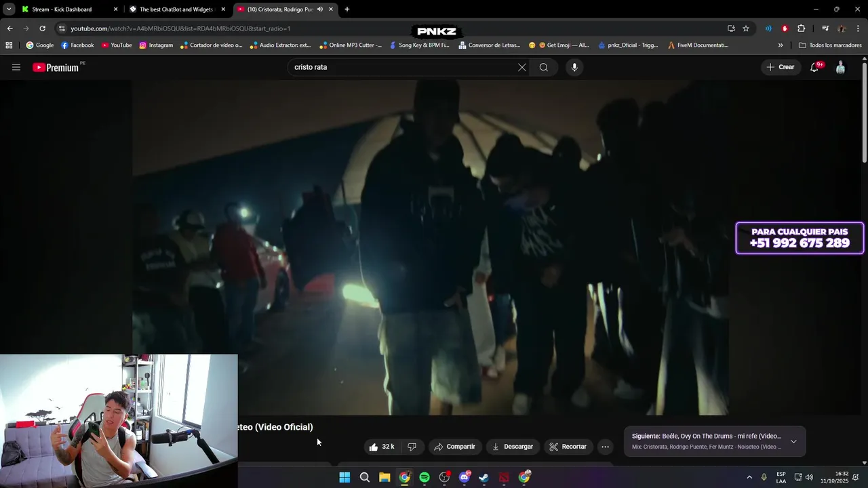Screen dimensions: 868x488
Task: Open taskbar search
Action: tap(365, 477)
